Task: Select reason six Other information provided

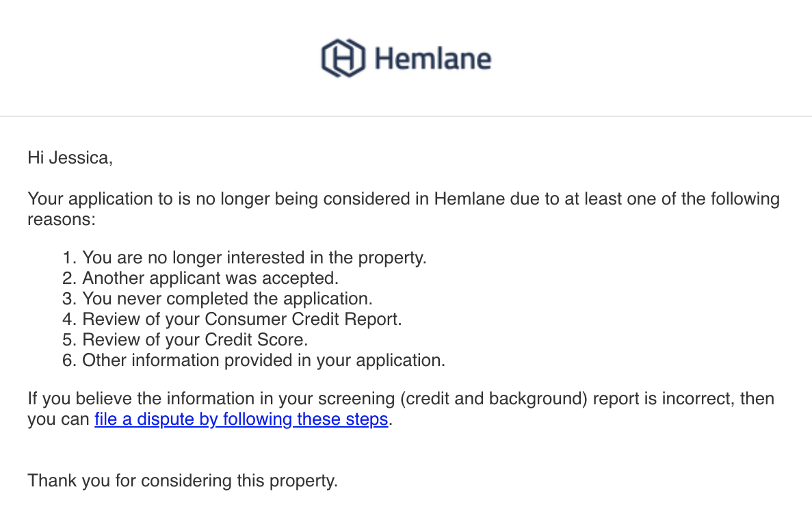Action: tap(263, 360)
